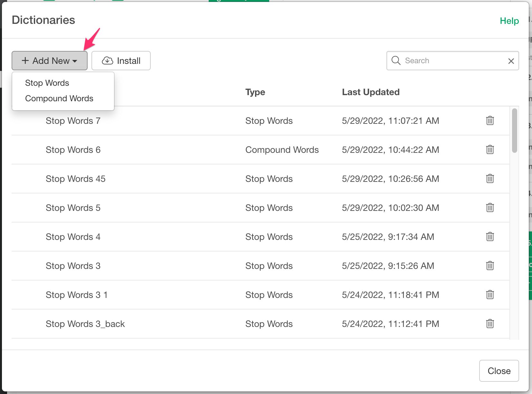Delete the Stop Words 3_back dictionary

(x=490, y=324)
